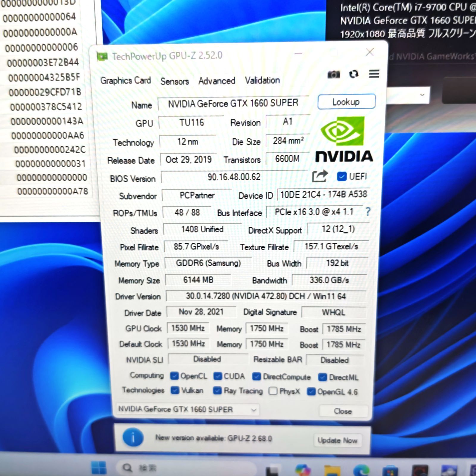Open the Advanced tab
The width and height of the screenshot is (476, 476).
pos(217,81)
